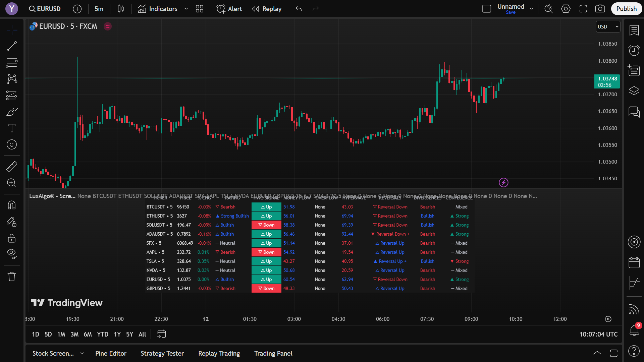The height and width of the screenshot is (362, 644).
Task: Take a chart snapshot with camera icon
Action: pyautogui.click(x=600, y=9)
